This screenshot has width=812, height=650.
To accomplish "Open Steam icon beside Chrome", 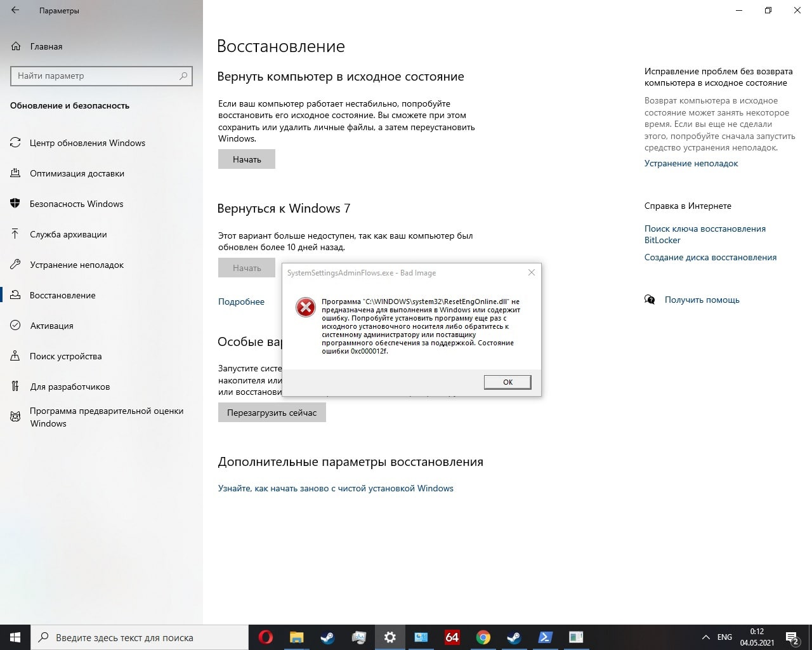I will (x=514, y=637).
